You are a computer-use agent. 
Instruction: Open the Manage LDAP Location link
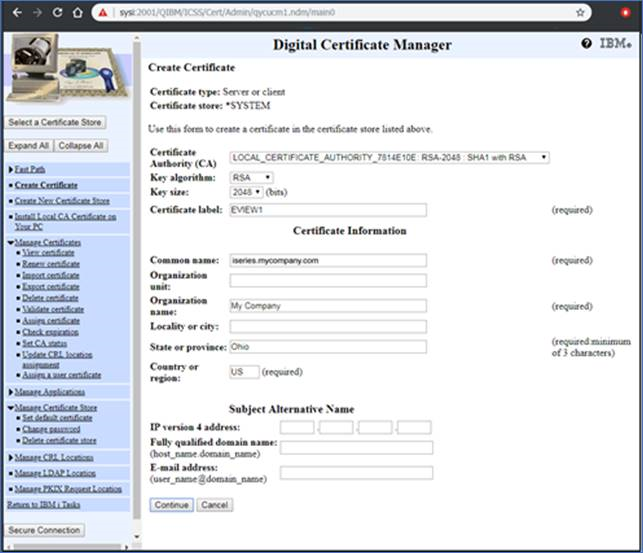click(x=55, y=473)
